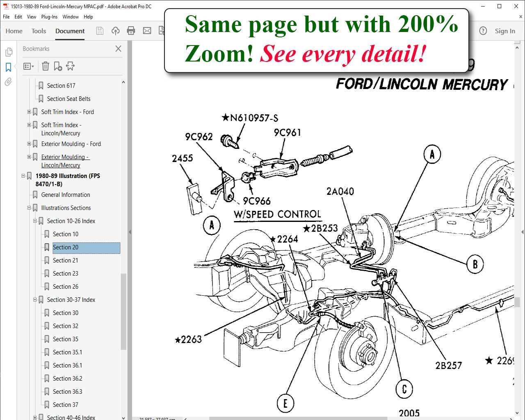Click bookmark icon beside Section 35.1
This screenshot has height=420, width=525.
pyautogui.click(x=47, y=352)
